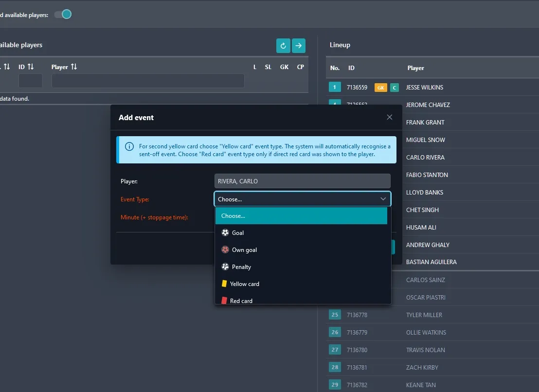Click the info icon in the blue notice
Viewport: 539px width, 392px height.
[129, 146]
